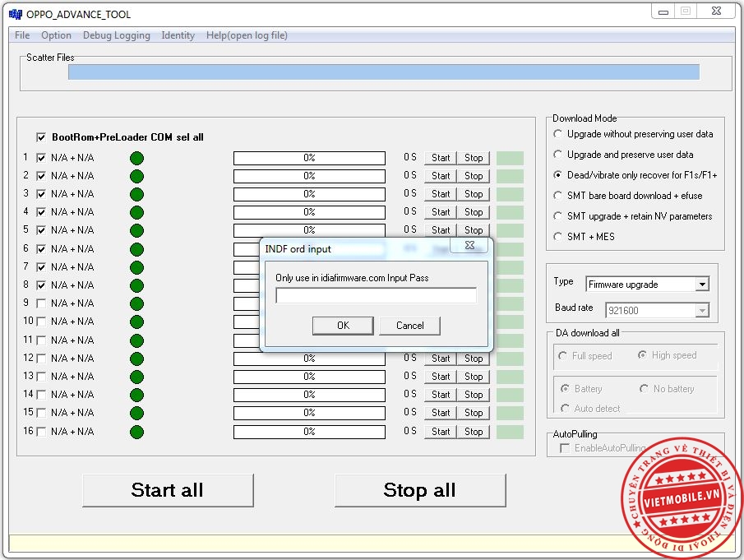Viewport: 744px width, 560px height.
Task: Open the Identity menu
Action: [x=178, y=35]
